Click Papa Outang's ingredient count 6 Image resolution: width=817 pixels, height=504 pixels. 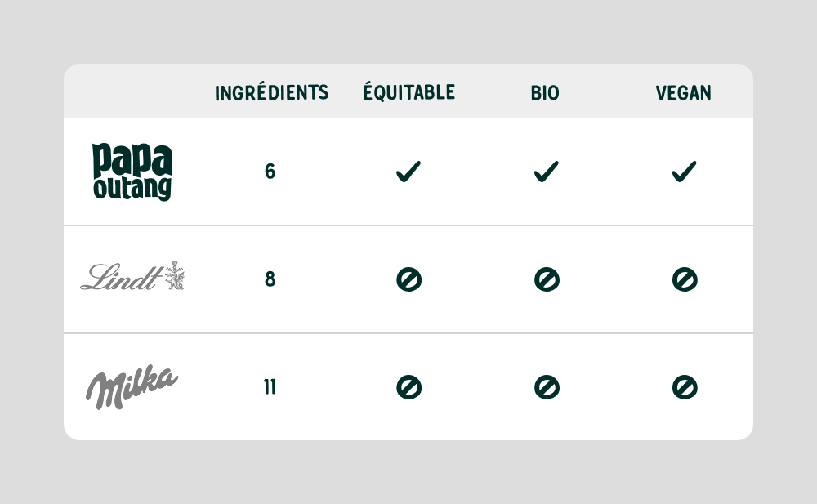(x=270, y=172)
